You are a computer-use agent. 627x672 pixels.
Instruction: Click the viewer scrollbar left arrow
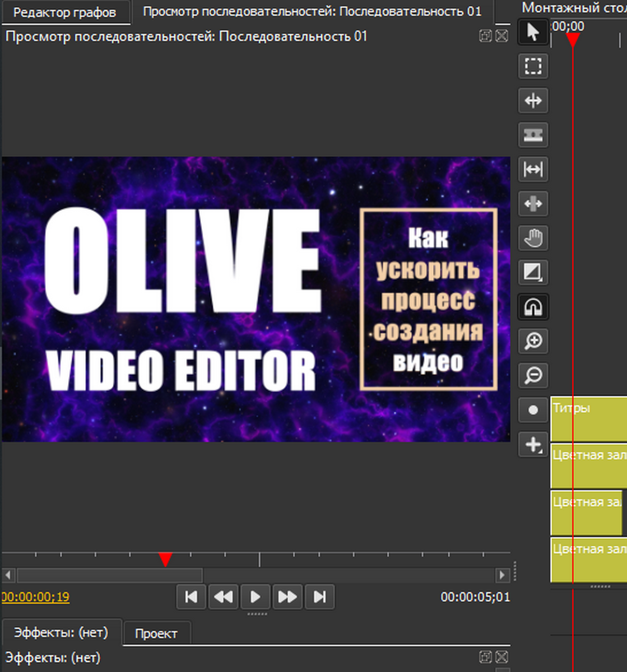click(x=8, y=575)
